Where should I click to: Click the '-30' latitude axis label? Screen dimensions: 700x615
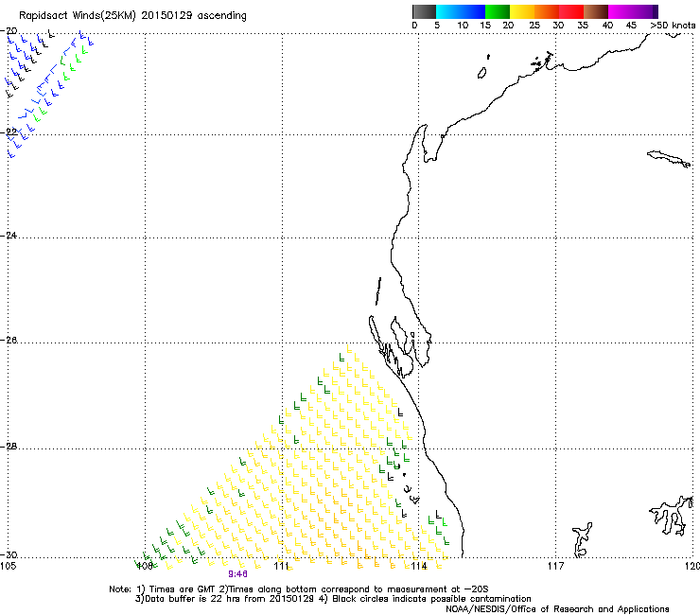pyautogui.click(x=9, y=554)
